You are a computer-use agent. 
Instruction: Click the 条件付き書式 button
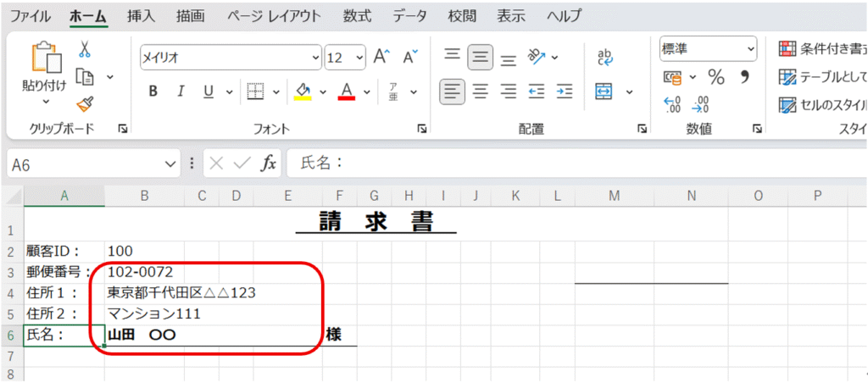tap(822, 49)
